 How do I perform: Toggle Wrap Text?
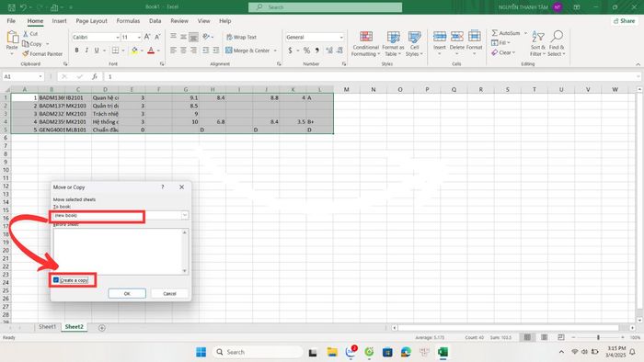coord(241,37)
